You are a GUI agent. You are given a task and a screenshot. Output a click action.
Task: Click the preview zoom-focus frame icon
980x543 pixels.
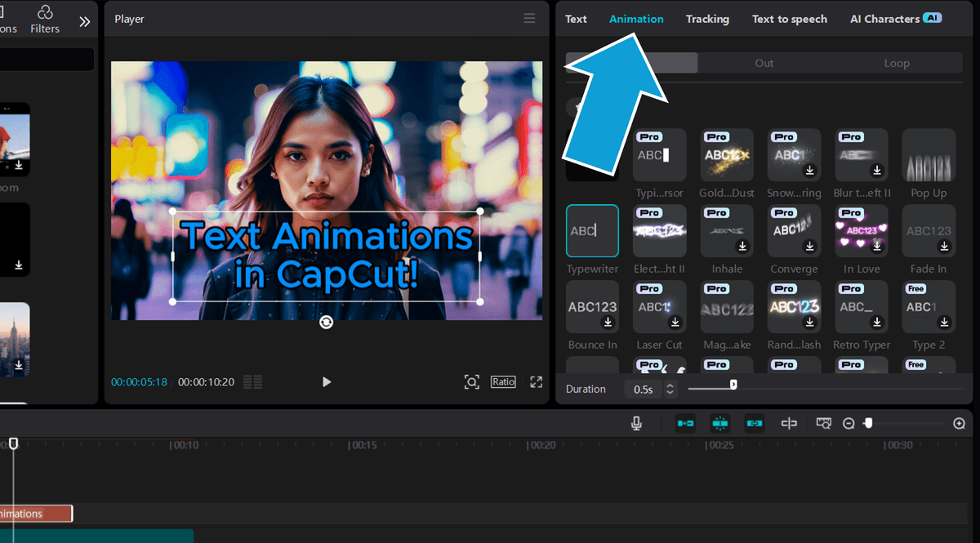click(x=471, y=381)
